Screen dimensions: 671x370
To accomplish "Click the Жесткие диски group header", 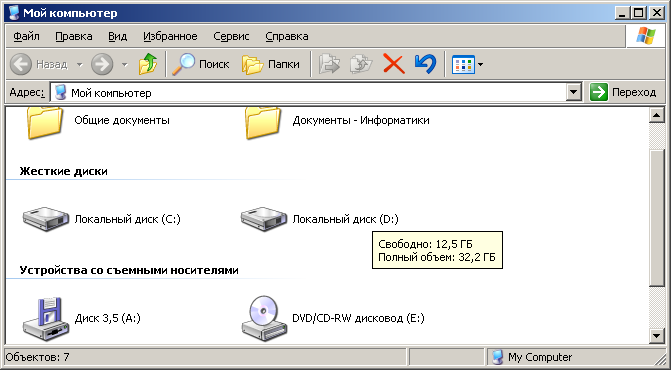I will [x=63, y=171].
